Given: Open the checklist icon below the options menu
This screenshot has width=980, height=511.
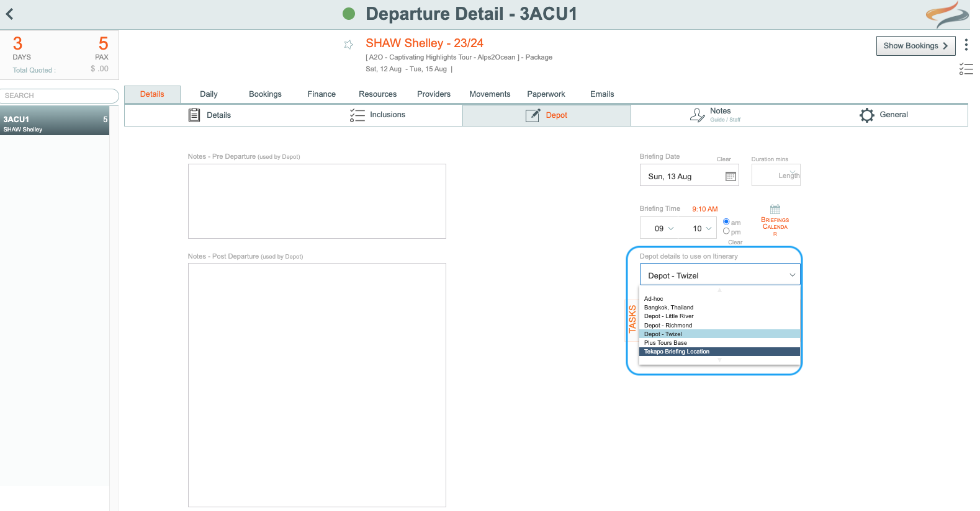Looking at the screenshot, I should click(x=966, y=69).
